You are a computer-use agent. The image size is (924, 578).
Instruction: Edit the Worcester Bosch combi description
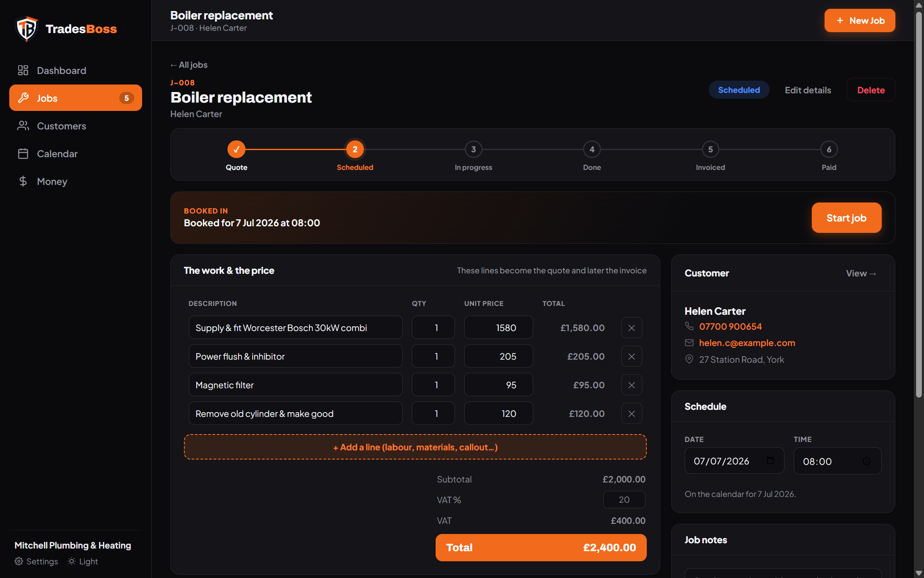coord(295,328)
